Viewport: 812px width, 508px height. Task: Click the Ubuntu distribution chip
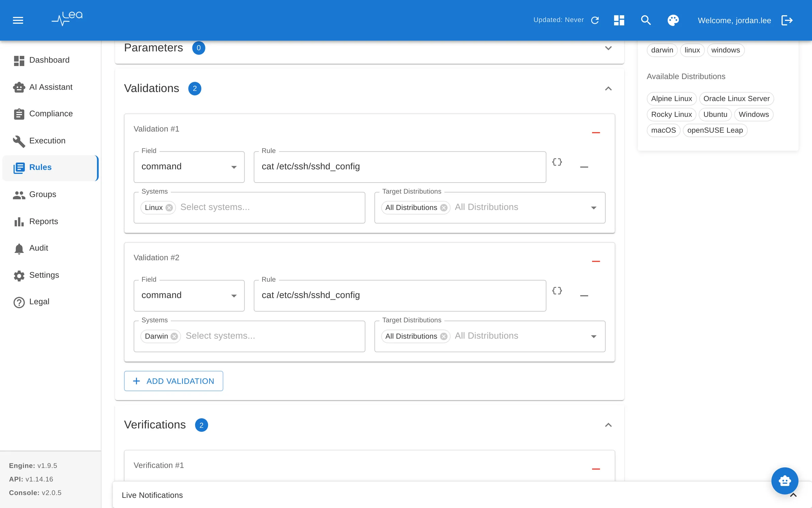click(715, 114)
